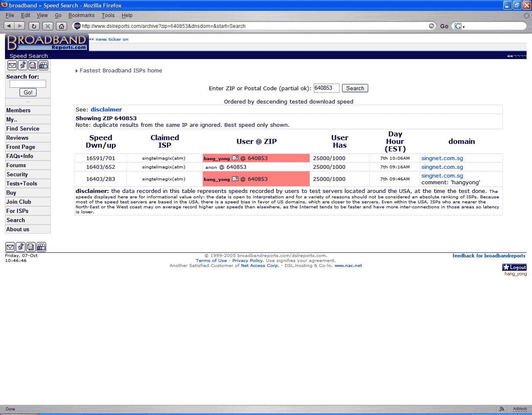Click the Logout button
Screen dimensions: 532x415
pos(515,267)
